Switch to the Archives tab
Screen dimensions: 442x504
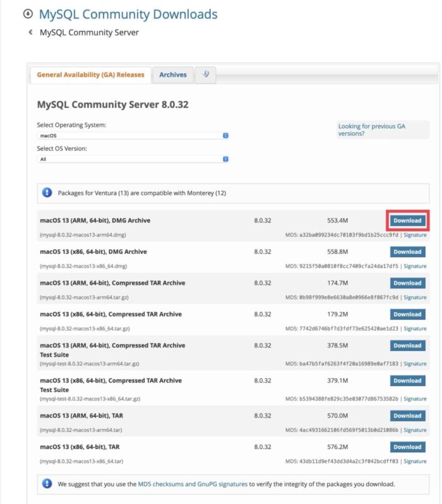click(173, 75)
